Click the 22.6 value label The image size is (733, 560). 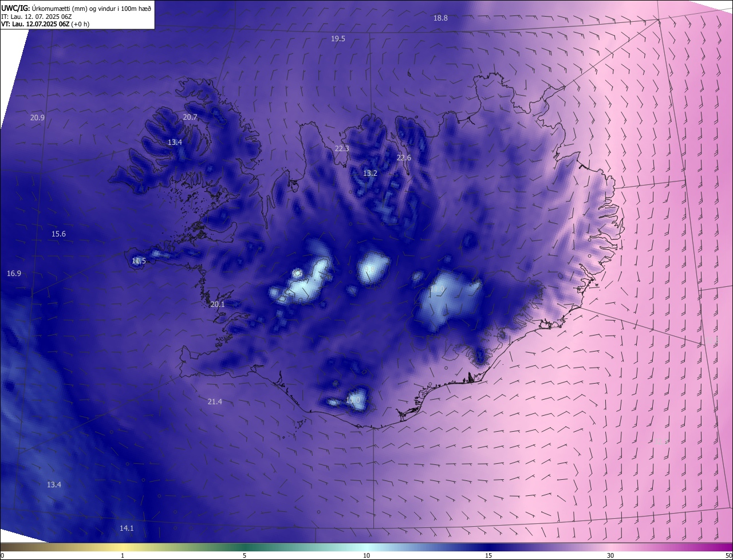pos(404,158)
